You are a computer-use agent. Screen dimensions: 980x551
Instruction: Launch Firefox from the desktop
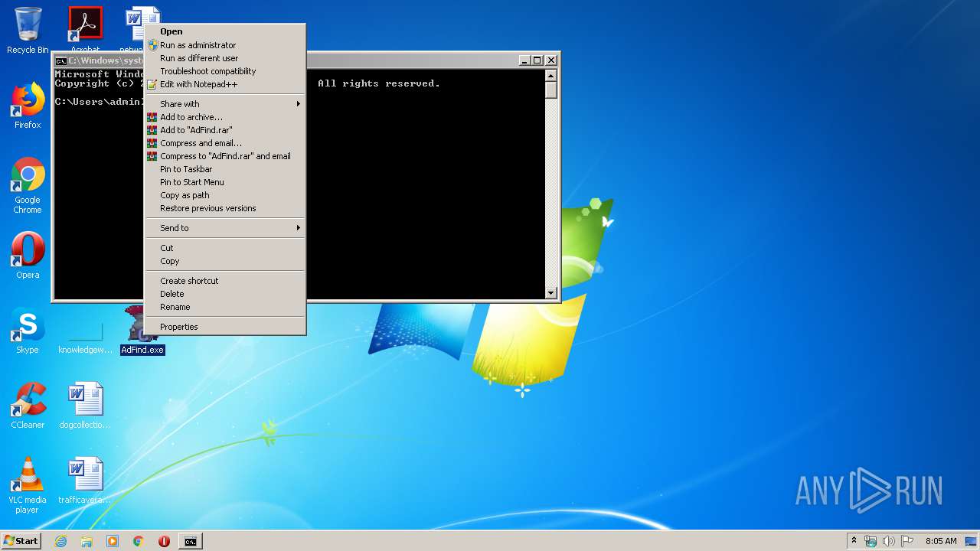coord(28,105)
